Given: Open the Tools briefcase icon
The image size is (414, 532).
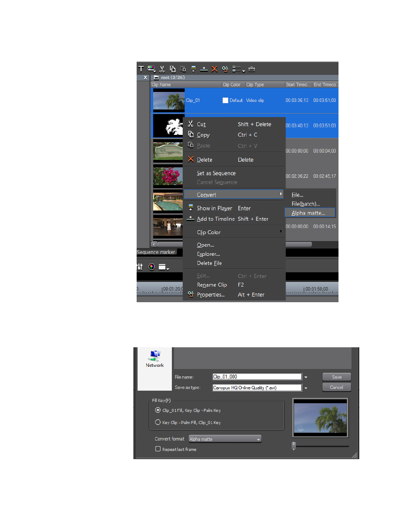Looking at the screenshot, I should coord(252,69).
